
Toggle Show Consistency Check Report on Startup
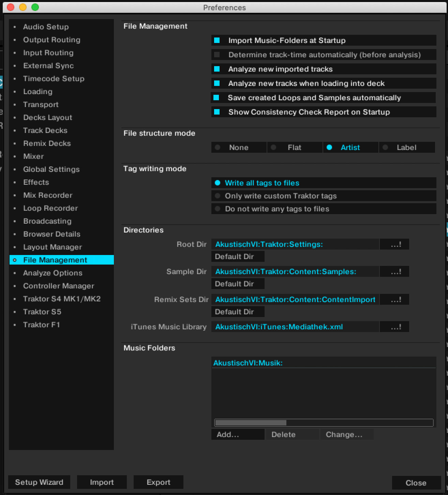point(217,112)
